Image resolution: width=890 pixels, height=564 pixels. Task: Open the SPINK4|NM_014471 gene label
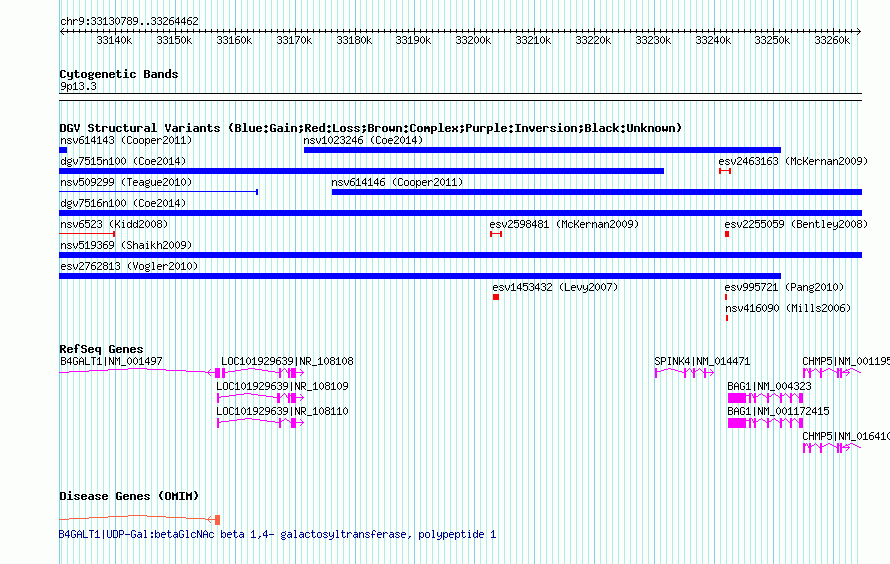[x=702, y=361]
